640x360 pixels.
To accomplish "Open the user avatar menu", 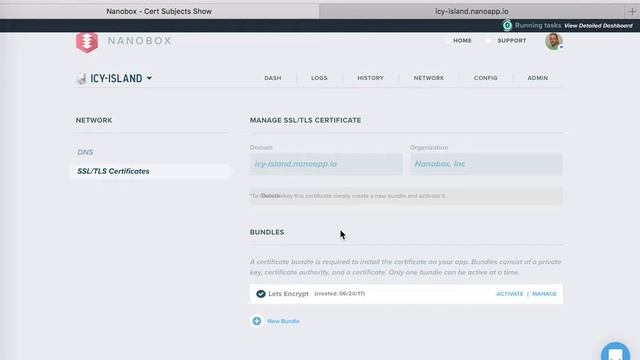I will pyautogui.click(x=554, y=41).
